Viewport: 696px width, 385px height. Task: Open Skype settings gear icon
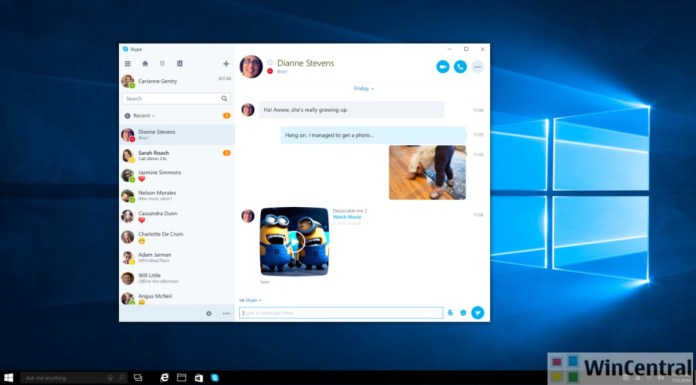click(x=209, y=314)
